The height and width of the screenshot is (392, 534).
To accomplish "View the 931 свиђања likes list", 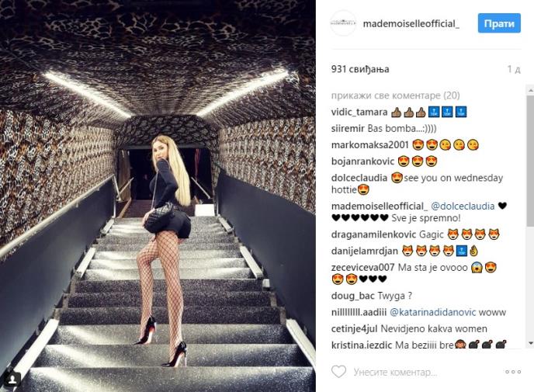I will pos(360,69).
